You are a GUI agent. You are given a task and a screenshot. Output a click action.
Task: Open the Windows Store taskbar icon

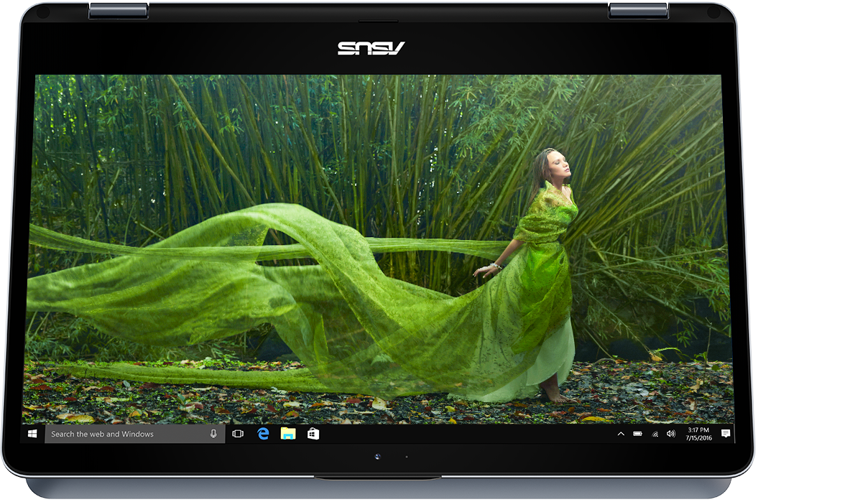pyautogui.click(x=313, y=434)
